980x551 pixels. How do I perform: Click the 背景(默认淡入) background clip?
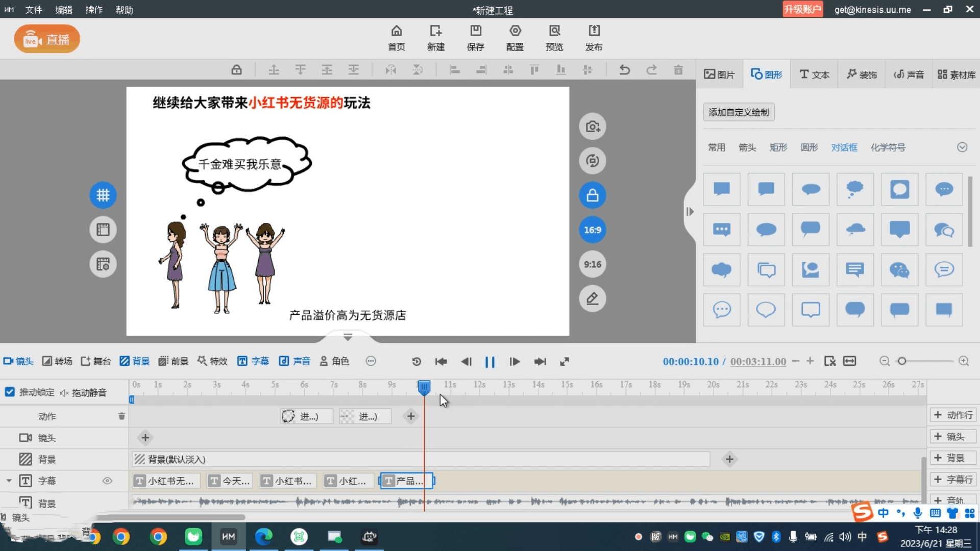(x=421, y=459)
